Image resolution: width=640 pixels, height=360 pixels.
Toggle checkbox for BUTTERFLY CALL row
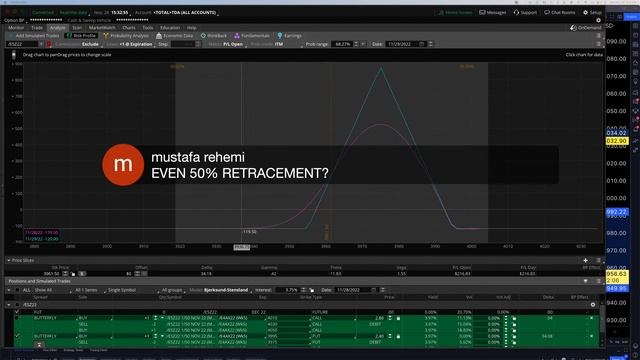[x=17, y=318]
